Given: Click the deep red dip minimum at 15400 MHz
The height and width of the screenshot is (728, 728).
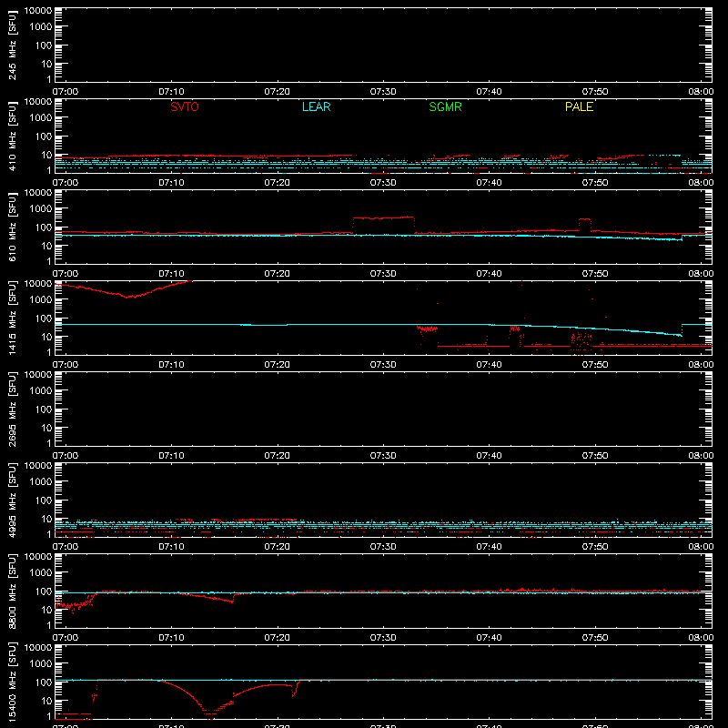Looking at the screenshot, I should coord(210,713).
